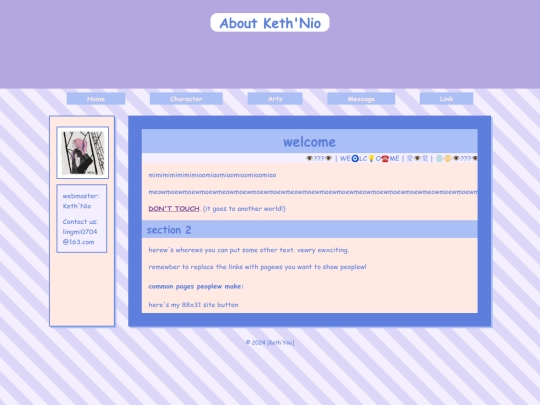Visit the Message page
540x405 pixels.
(x=361, y=99)
